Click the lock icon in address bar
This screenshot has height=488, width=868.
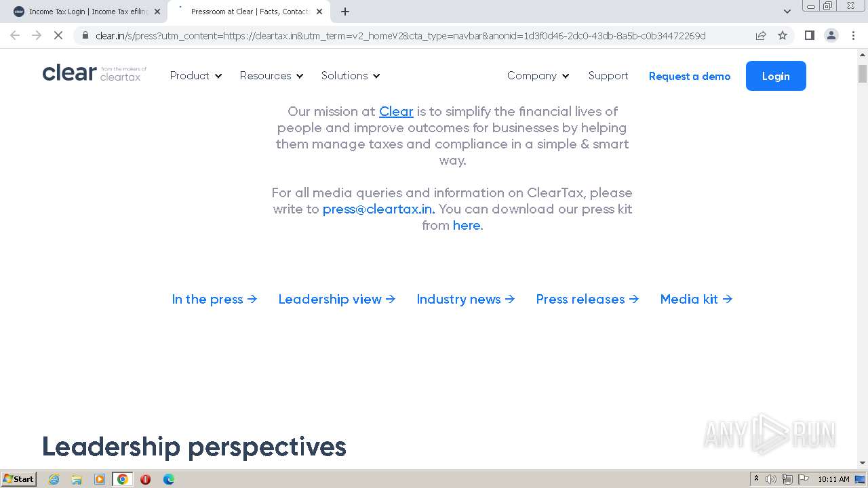pyautogui.click(x=85, y=35)
